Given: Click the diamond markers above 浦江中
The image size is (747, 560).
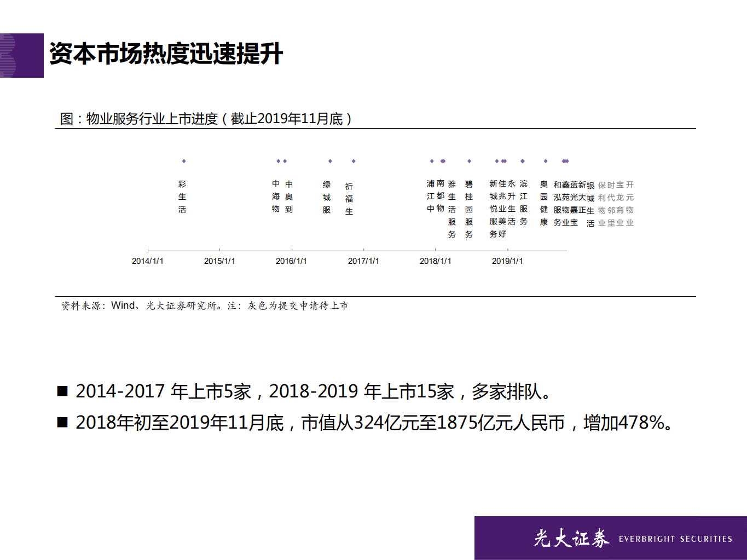Looking at the screenshot, I should pos(432,161).
